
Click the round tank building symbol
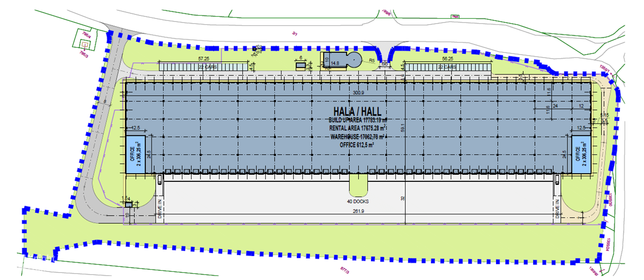coord(355,60)
